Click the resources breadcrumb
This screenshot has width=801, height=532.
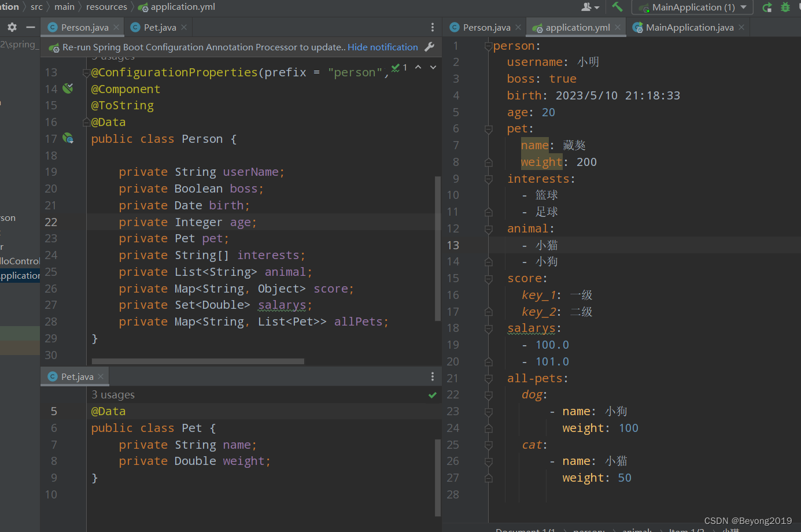point(106,7)
